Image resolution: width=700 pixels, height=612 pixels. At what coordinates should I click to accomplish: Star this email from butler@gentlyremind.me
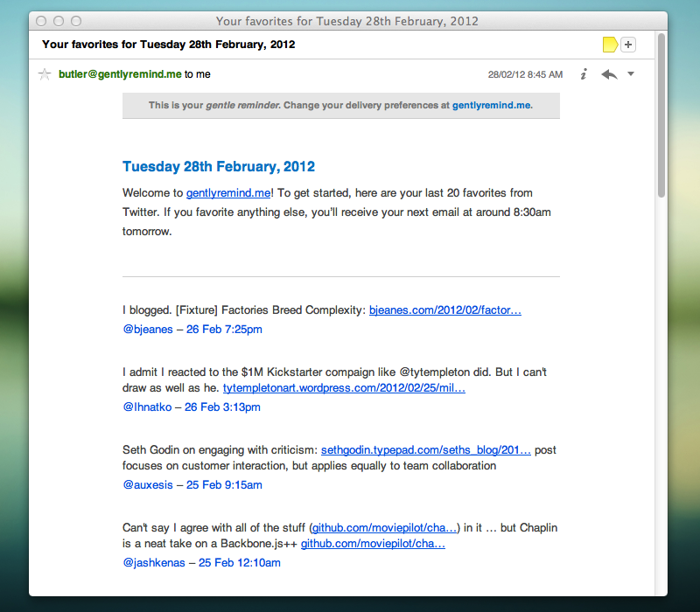(x=45, y=74)
